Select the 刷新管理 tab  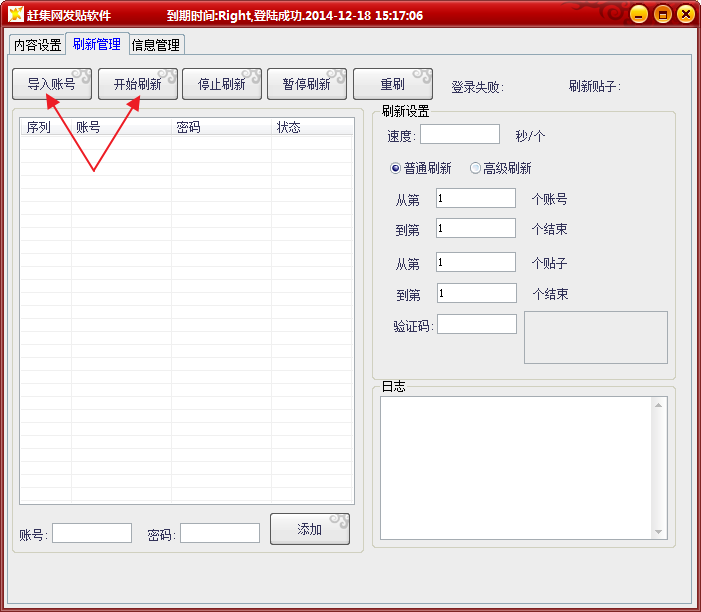point(97,44)
